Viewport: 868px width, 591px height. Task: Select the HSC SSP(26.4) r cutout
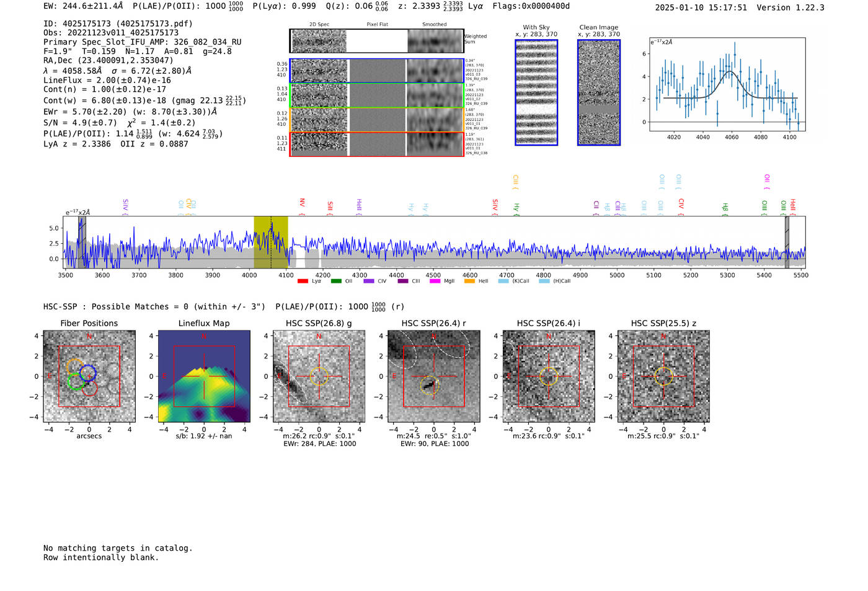pyautogui.click(x=434, y=376)
